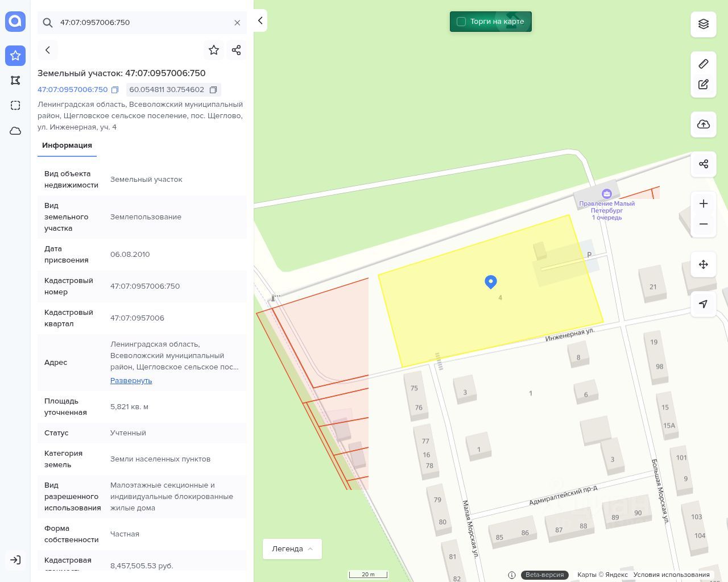The image size is (728, 582).
Task: Expand the 'Легенда' dropdown
Action: click(x=292, y=549)
